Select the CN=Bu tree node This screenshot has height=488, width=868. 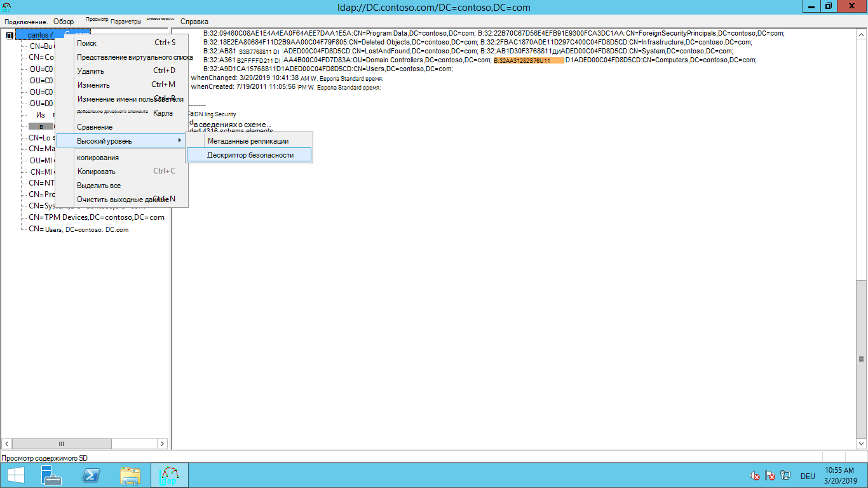42,46
